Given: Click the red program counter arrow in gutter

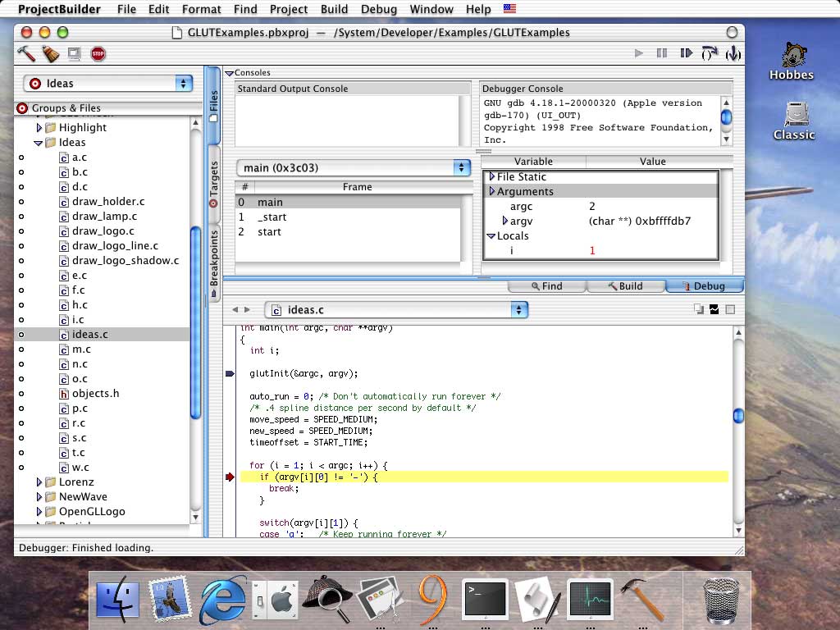Looking at the screenshot, I should 230,477.
